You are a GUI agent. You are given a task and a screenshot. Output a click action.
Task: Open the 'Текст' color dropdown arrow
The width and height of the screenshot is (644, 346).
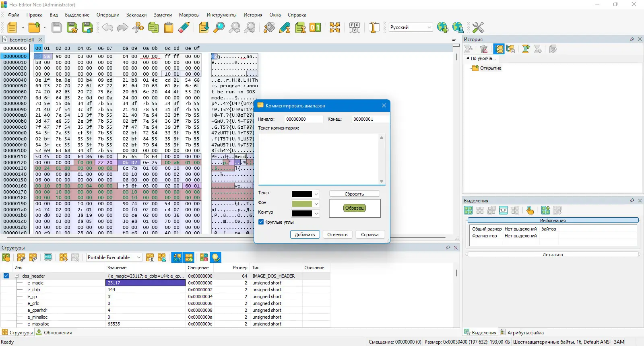(316, 194)
